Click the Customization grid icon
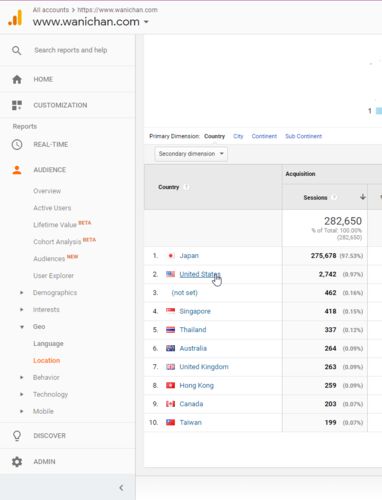 [17, 105]
